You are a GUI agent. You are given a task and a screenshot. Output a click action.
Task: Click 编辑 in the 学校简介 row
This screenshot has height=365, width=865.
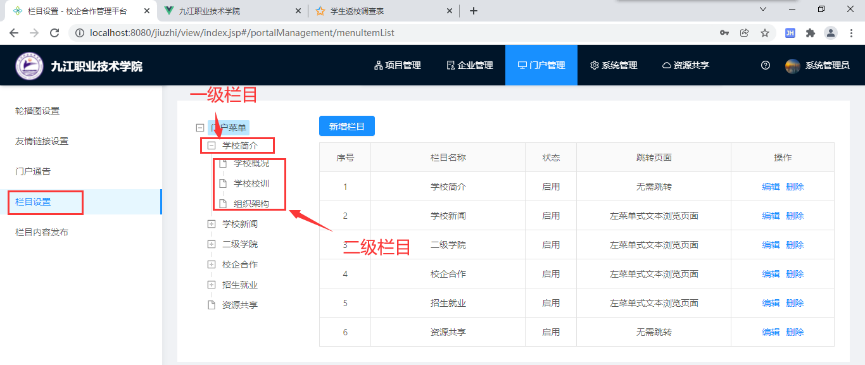[770, 187]
